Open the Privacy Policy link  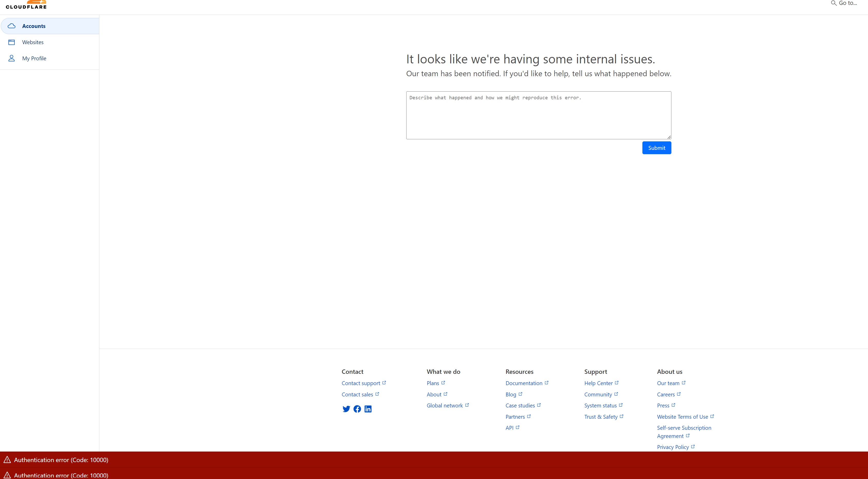pos(673,447)
